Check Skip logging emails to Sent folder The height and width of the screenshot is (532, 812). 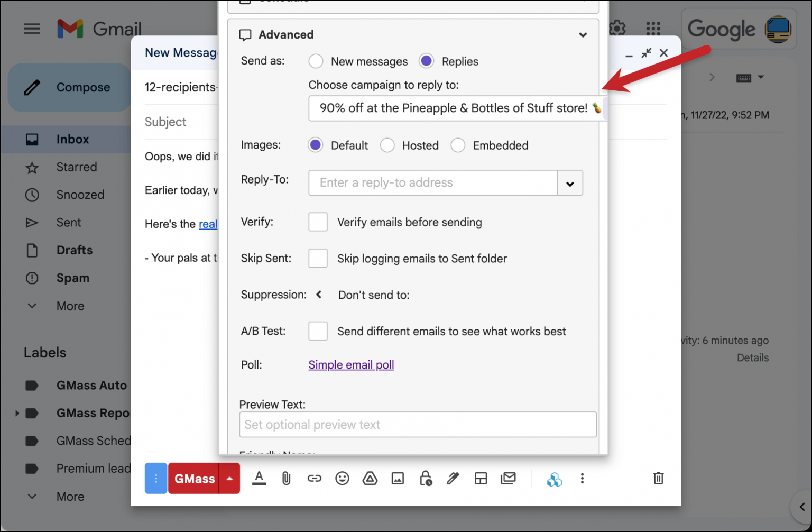(318, 258)
